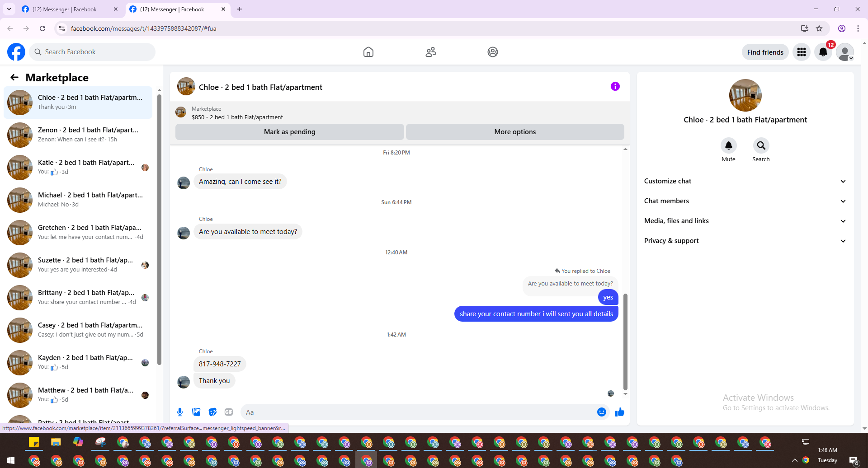The image size is (868, 468).
Task: Open conversation information purple icon
Action: pos(615,86)
